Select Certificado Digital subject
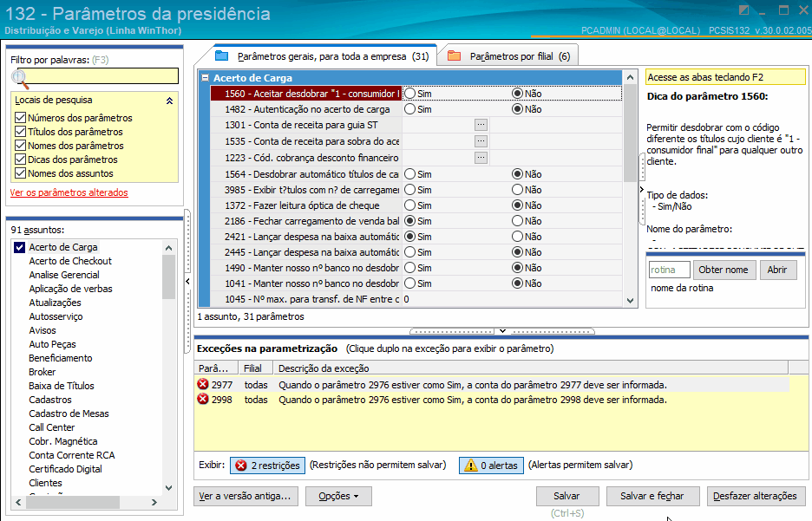The width and height of the screenshot is (812, 521). (65, 469)
